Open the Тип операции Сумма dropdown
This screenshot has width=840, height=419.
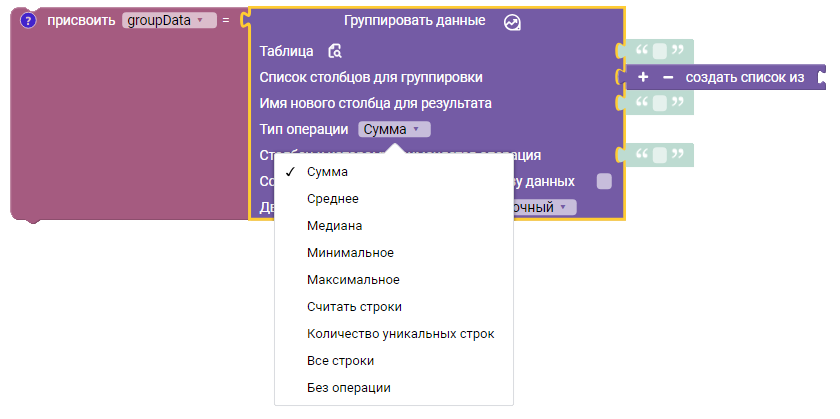(394, 129)
